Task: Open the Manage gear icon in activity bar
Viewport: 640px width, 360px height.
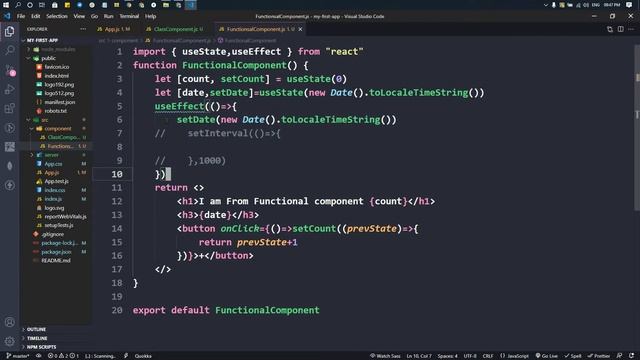Action: (x=9, y=341)
